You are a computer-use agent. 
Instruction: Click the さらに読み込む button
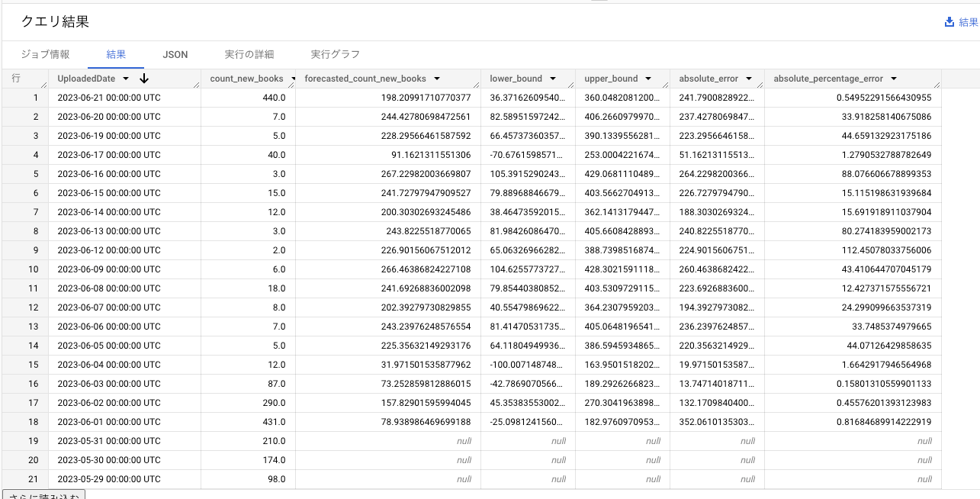pyautogui.click(x=43, y=495)
